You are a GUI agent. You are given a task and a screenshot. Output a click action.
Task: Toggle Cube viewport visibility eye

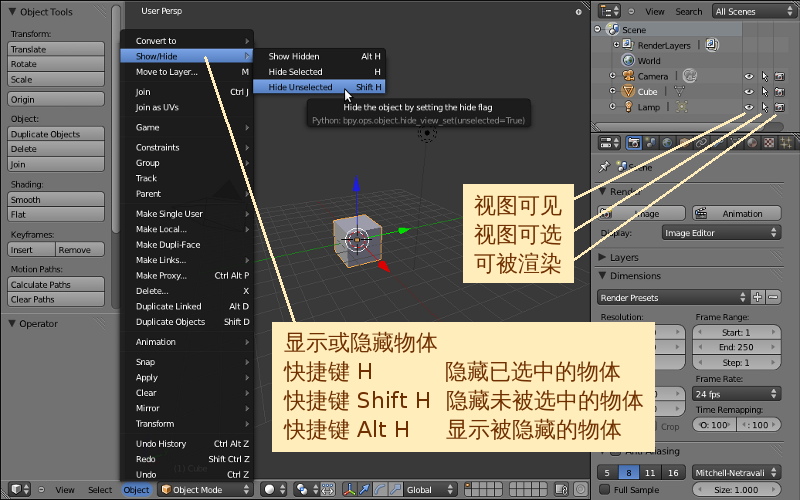[748, 92]
